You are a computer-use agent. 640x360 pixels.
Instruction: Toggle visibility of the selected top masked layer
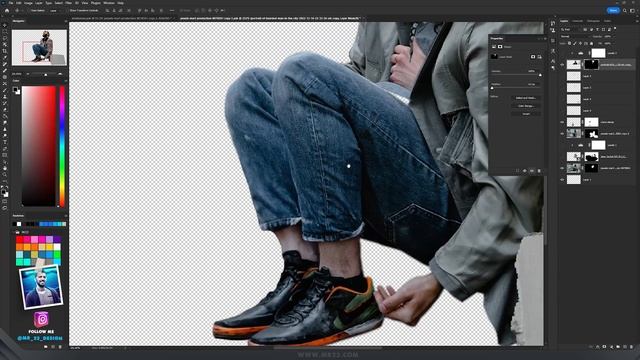click(562, 64)
